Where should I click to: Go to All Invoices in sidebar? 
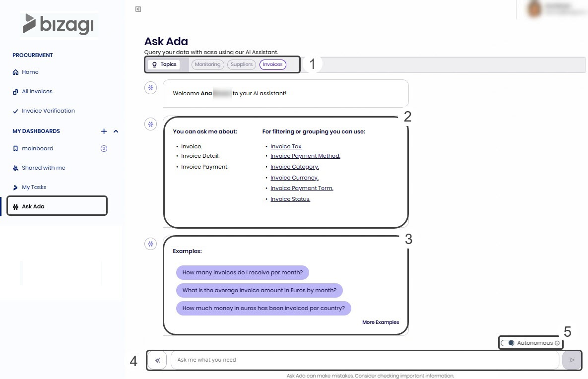click(x=37, y=91)
